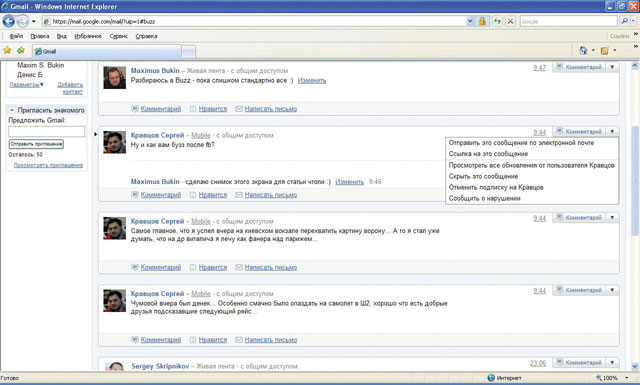Open search provider dropdown arrow

coord(633,21)
